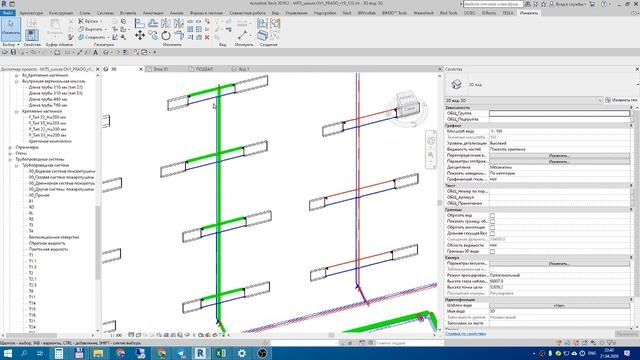
Task: Click the 3D viewport vertical scrollbar
Action: (x=440, y=202)
